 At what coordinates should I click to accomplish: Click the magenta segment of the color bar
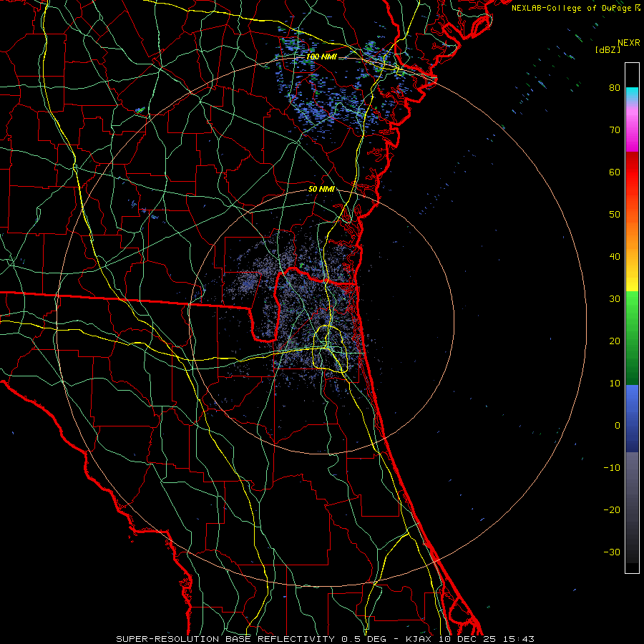[632, 131]
